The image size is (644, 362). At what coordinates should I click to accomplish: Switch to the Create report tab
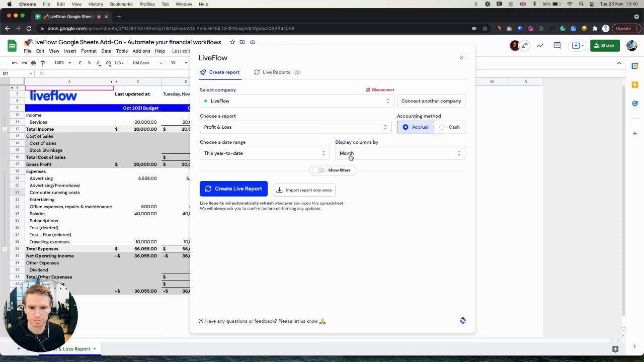click(x=220, y=72)
